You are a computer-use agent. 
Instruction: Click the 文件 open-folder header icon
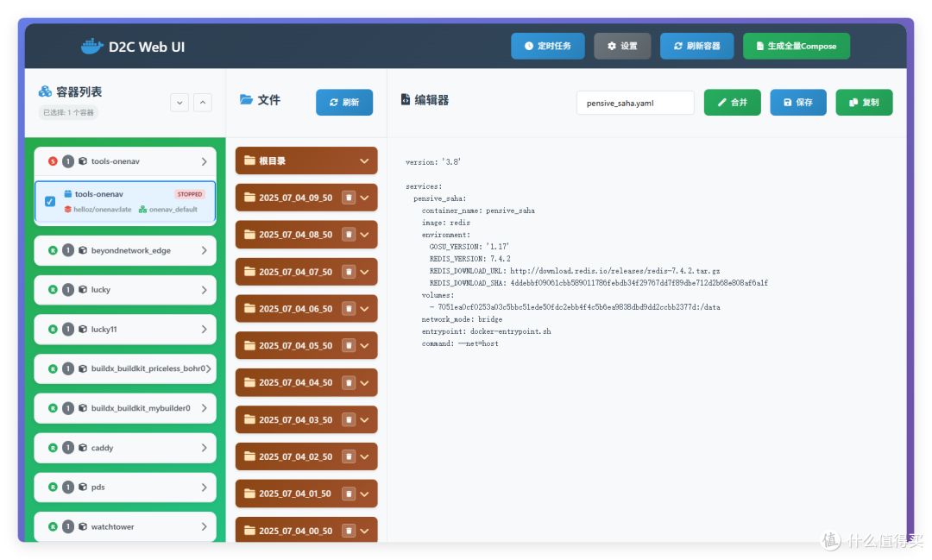[x=246, y=99]
